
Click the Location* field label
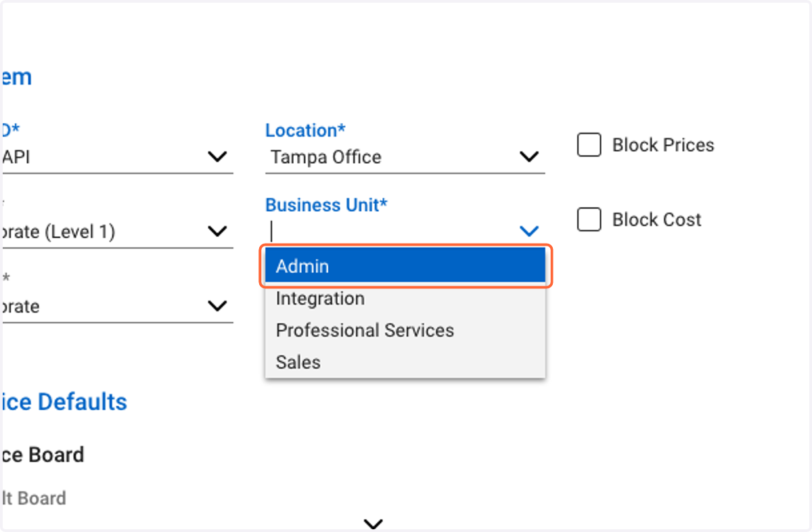(305, 130)
